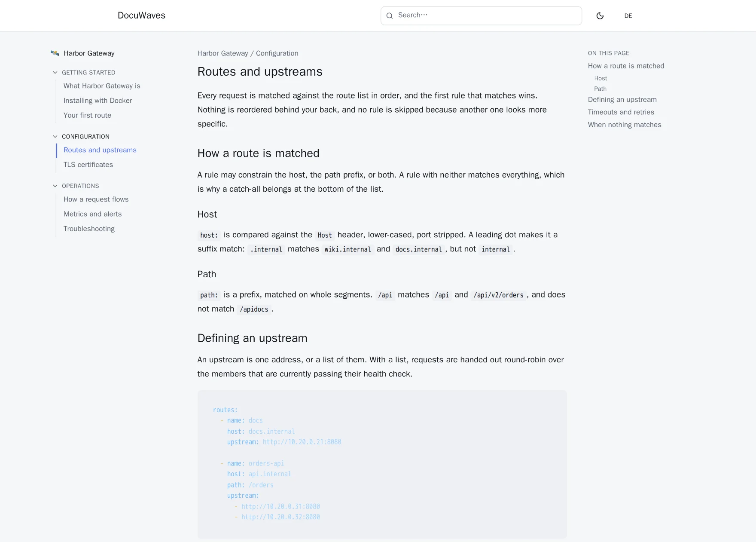
Task: Open Installing with Docker page
Action: [x=98, y=101]
